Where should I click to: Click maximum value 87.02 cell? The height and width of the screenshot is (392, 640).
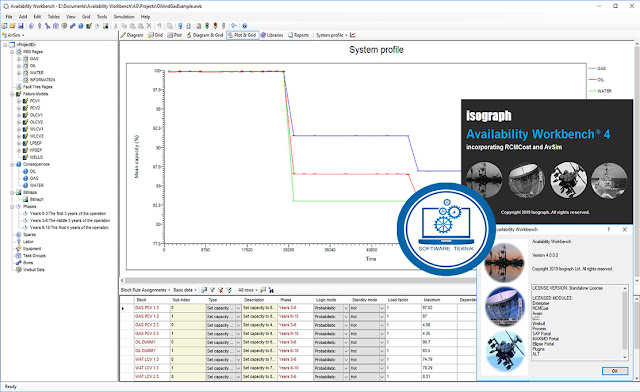point(439,308)
